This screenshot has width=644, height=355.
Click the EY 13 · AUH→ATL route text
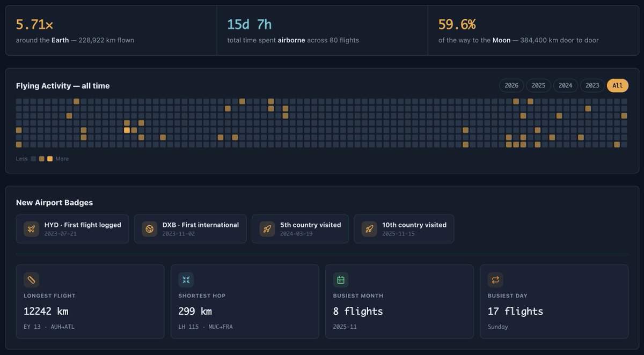click(x=49, y=327)
